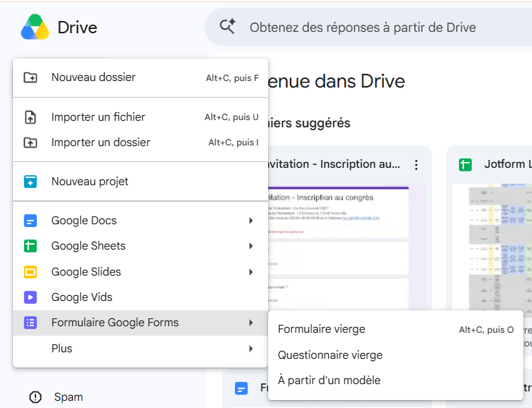Click the search field in Drive
The image size is (532, 408).
[x=368, y=27]
